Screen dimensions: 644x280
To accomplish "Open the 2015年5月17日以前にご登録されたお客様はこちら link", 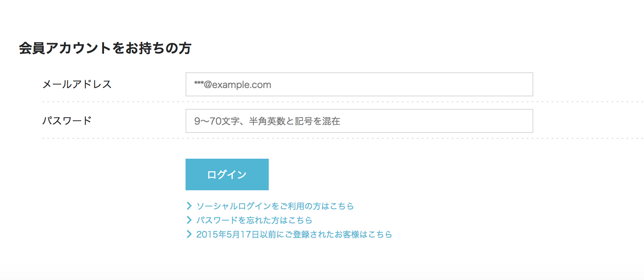I will tap(294, 234).
